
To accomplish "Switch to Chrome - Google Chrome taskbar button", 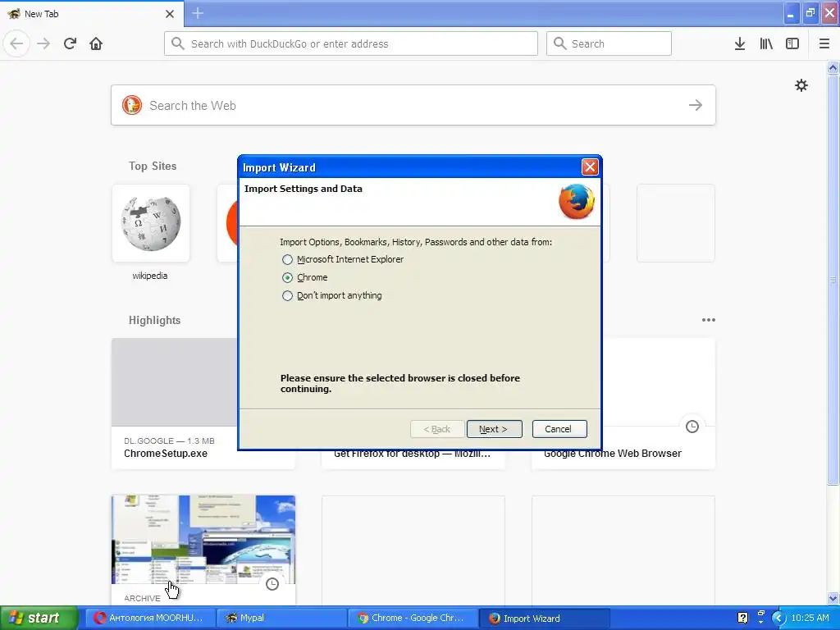I will click(413, 618).
